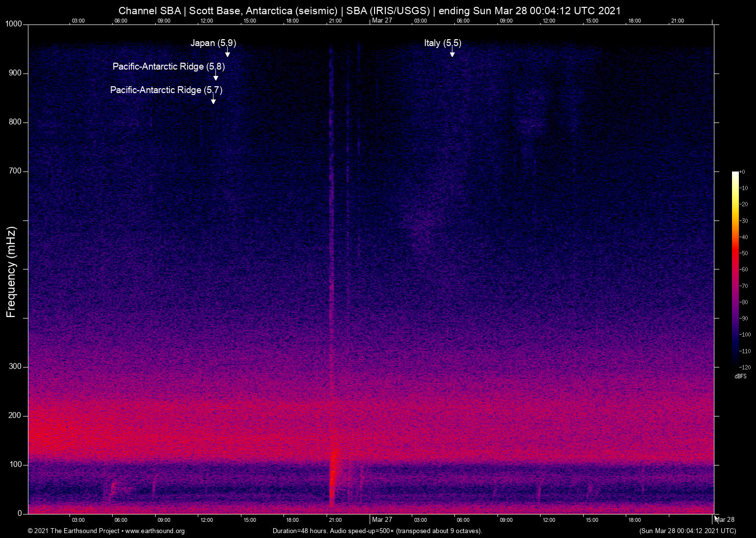
Task: Click the Frequency (mHz) axis title
Action: click(x=11, y=272)
